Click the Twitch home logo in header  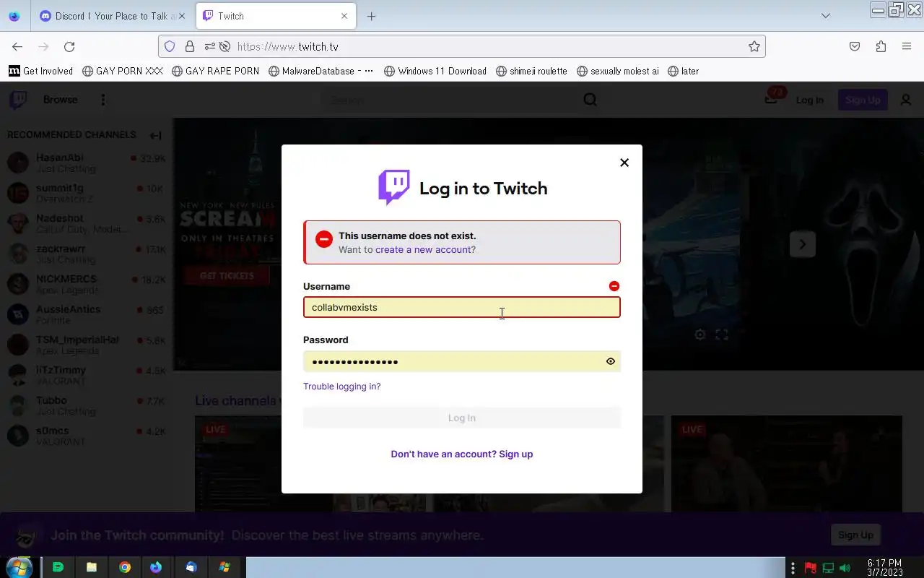point(18,100)
